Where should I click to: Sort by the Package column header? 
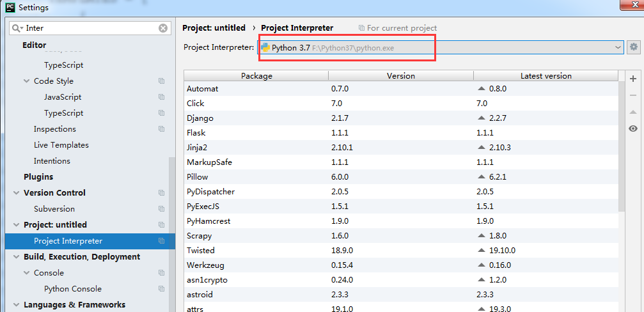pyautogui.click(x=256, y=75)
